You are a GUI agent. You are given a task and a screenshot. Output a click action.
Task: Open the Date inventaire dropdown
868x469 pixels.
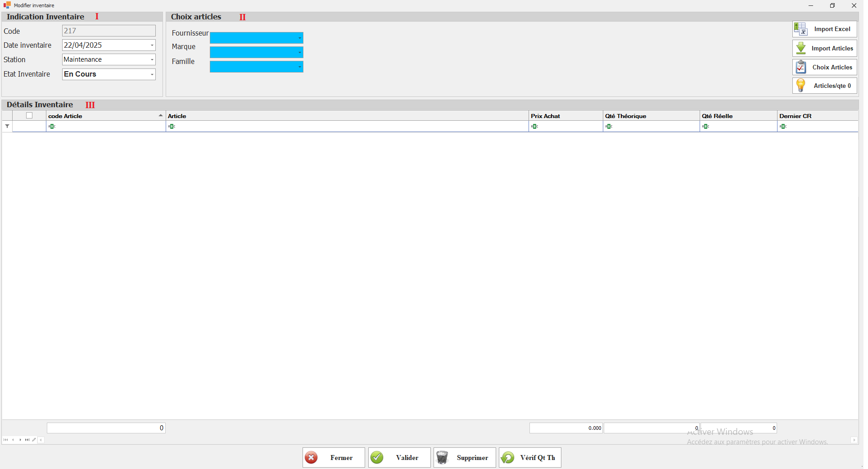click(x=152, y=46)
